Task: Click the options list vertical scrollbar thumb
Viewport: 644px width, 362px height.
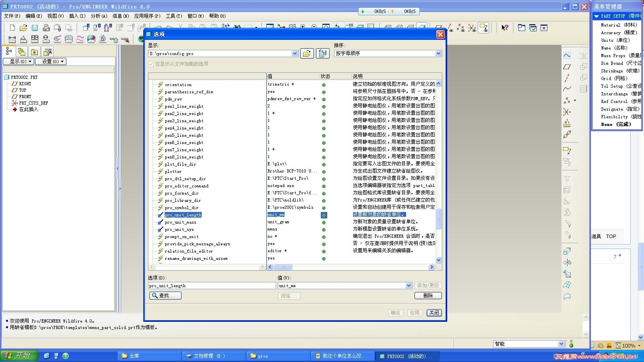Action: point(438,218)
